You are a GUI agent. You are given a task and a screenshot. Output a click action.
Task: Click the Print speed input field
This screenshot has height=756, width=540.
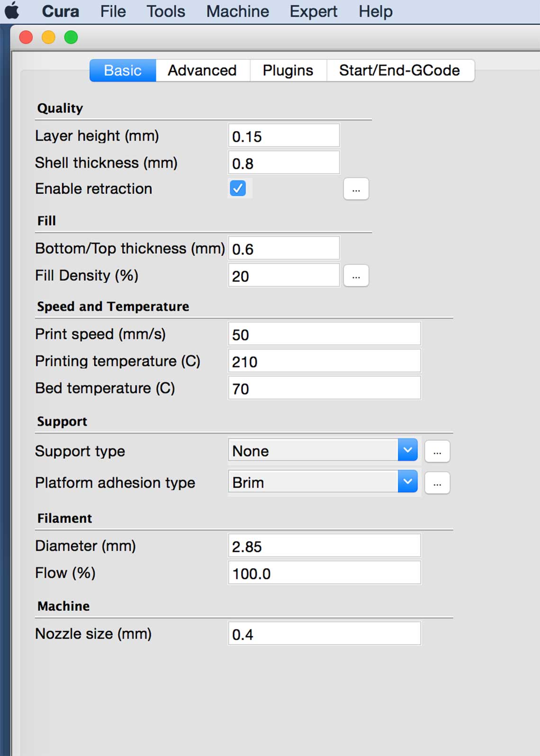tap(324, 334)
